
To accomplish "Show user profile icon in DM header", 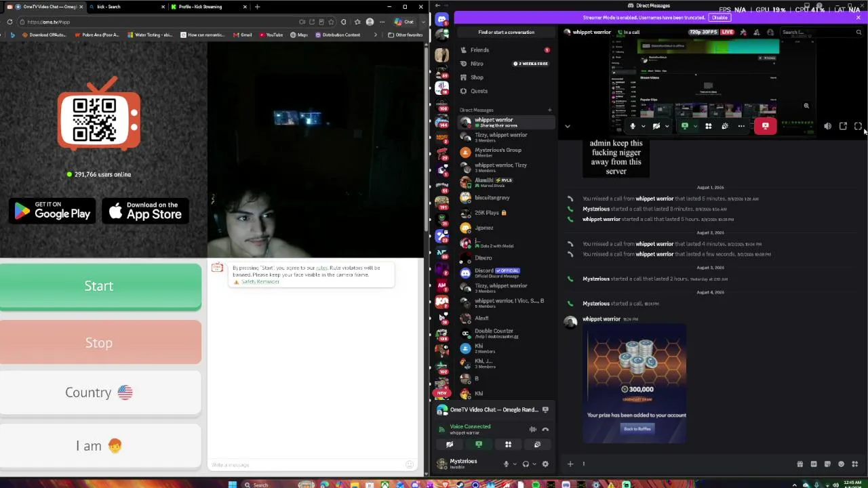I will click(x=770, y=32).
